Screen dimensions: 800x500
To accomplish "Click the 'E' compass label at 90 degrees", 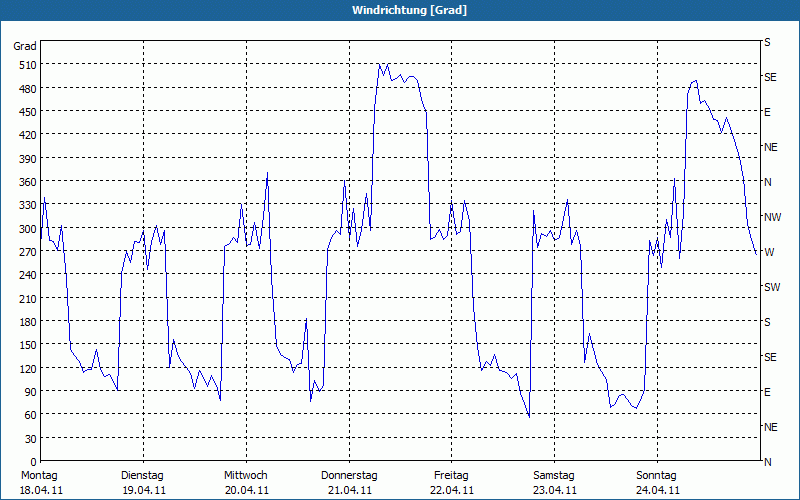I will tap(767, 392).
